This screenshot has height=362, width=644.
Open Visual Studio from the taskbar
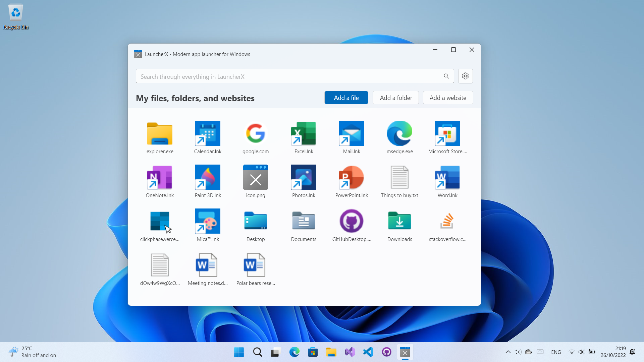(x=350, y=352)
